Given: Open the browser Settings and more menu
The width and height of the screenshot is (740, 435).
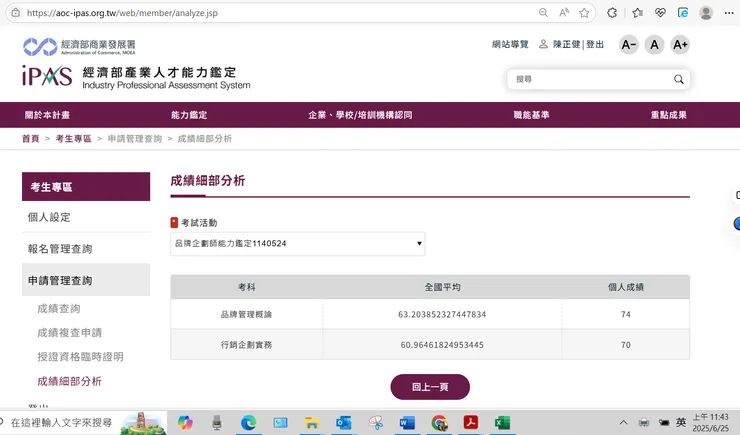Looking at the screenshot, I should (729, 13).
